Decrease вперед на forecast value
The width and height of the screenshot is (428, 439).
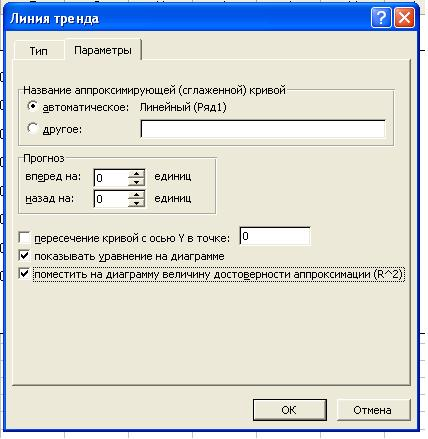coord(136,182)
